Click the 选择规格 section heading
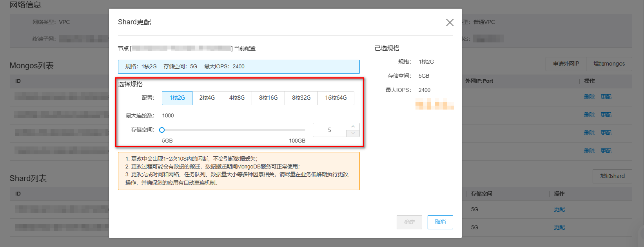Screen dimensions: 644x247 point(130,84)
